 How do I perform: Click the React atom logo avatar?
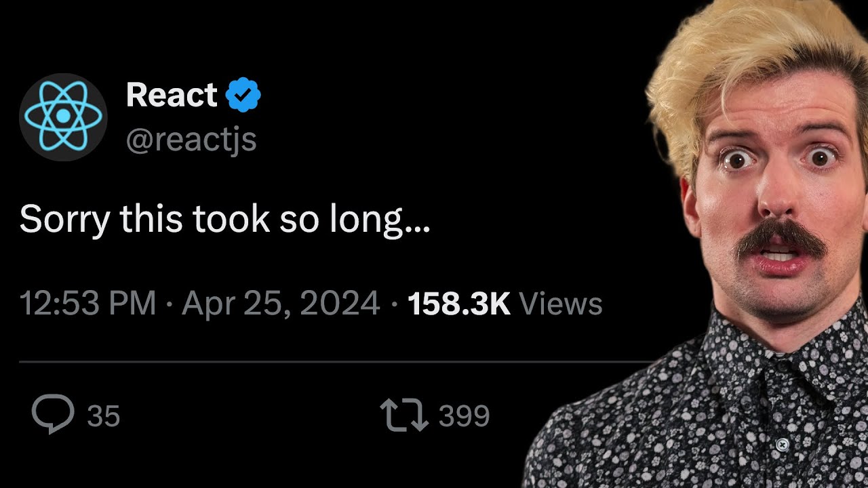pos(63,117)
